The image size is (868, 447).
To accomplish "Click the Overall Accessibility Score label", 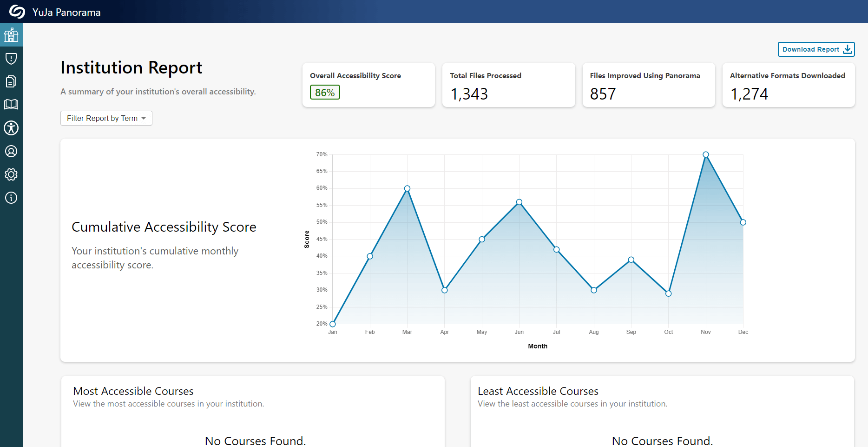I will point(355,75).
